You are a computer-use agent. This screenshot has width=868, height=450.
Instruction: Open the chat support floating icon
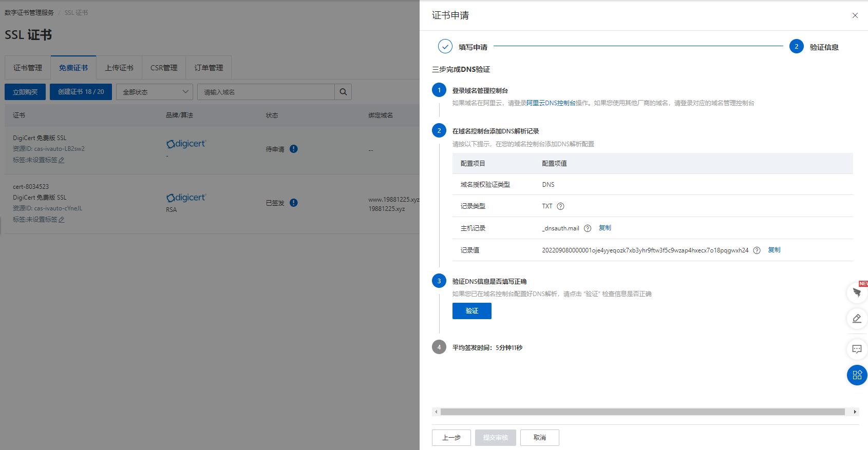857,349
